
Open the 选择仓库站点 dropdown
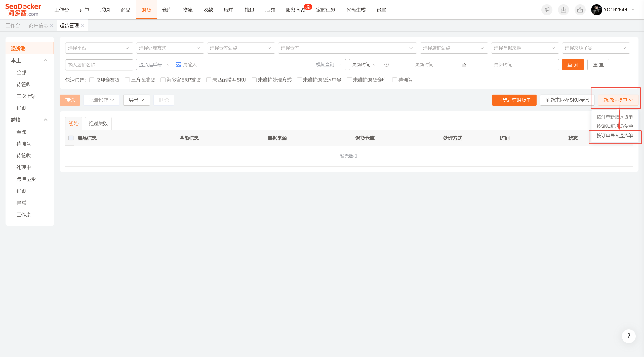(241, 48)
